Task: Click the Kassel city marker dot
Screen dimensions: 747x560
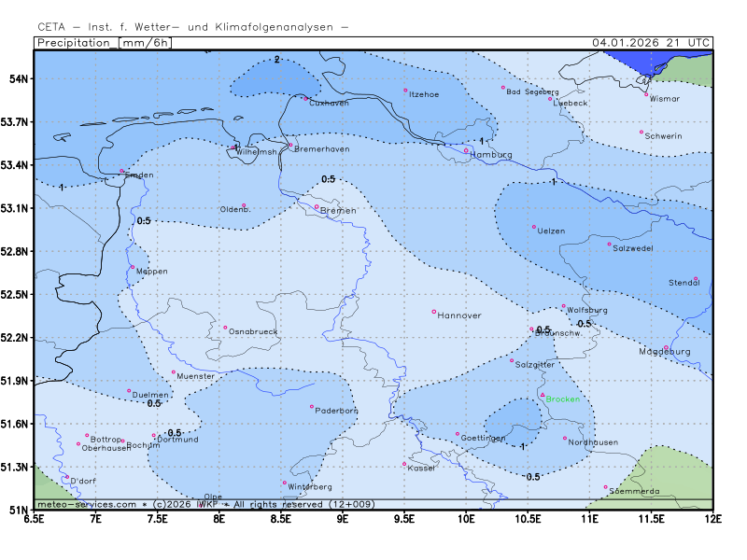Action: [x=404, y=464]
